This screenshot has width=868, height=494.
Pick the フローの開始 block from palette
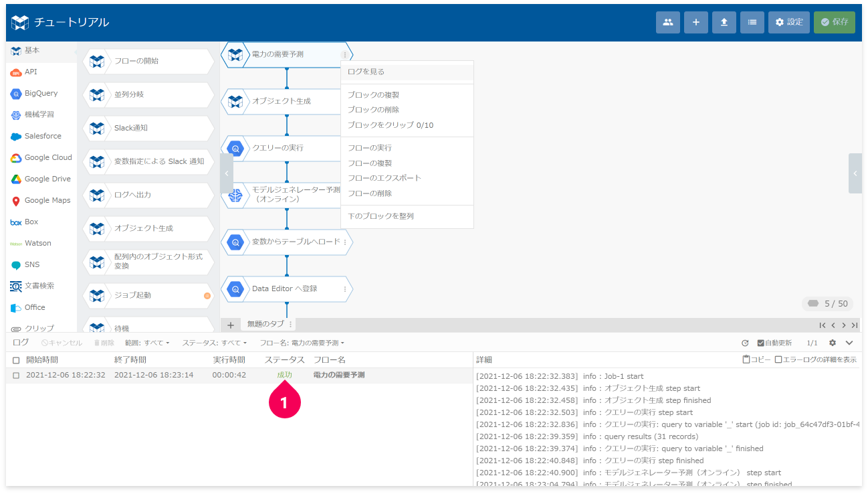148,61
